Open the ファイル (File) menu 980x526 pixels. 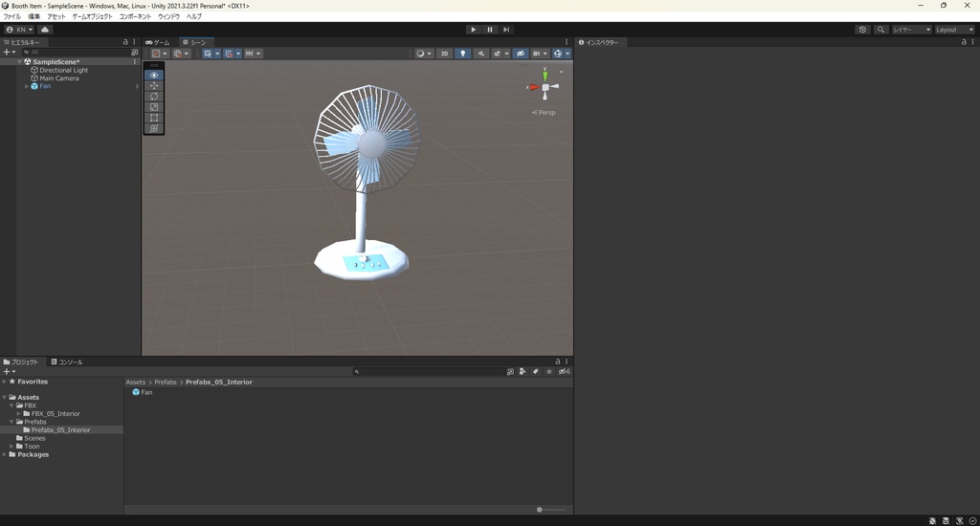click(11, 17)
